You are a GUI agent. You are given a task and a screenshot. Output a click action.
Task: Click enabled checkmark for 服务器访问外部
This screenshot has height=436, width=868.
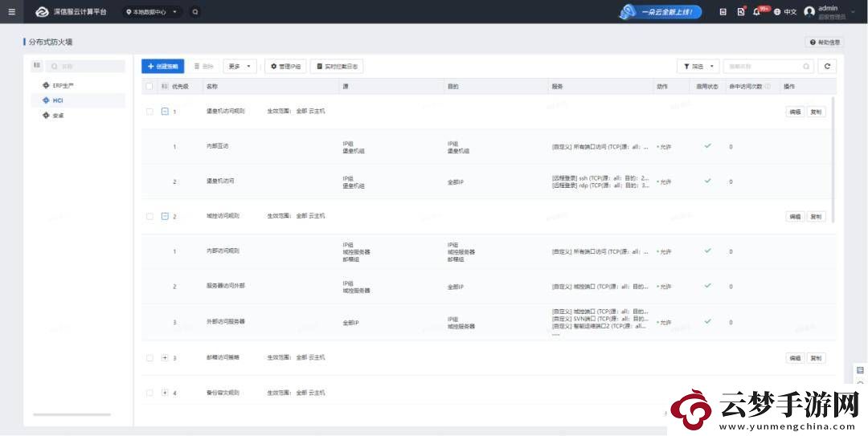[707, 286]
